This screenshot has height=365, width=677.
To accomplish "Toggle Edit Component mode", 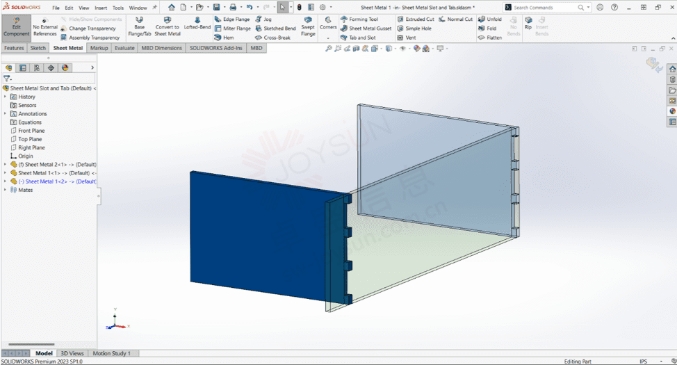I will (x=16, y=27).
